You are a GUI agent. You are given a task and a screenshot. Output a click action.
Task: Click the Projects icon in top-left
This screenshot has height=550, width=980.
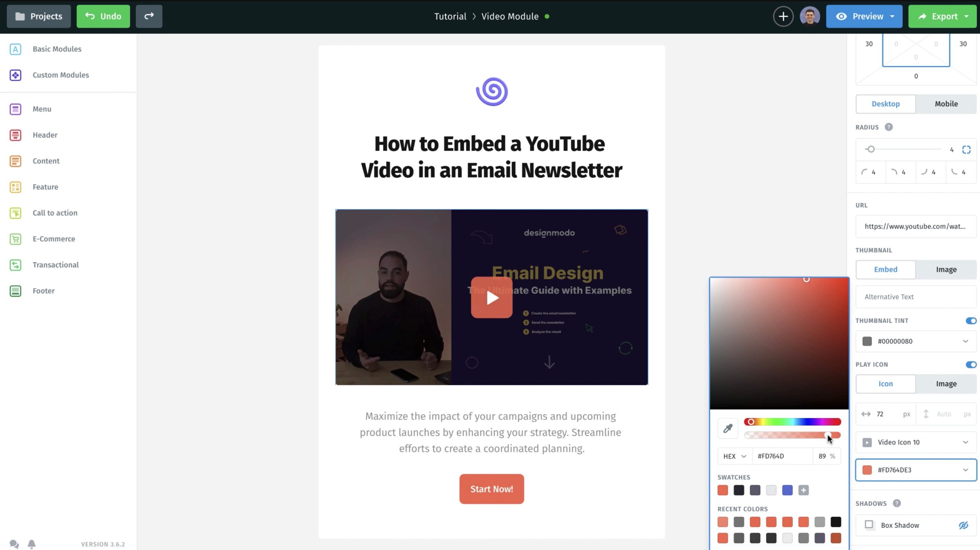click(x=38, y=16)
